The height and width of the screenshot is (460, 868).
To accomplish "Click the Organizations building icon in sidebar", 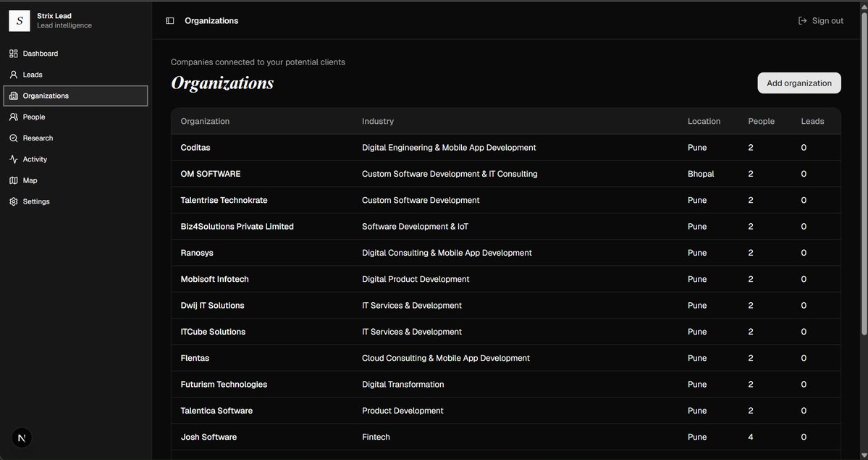I will coord(14,96).
